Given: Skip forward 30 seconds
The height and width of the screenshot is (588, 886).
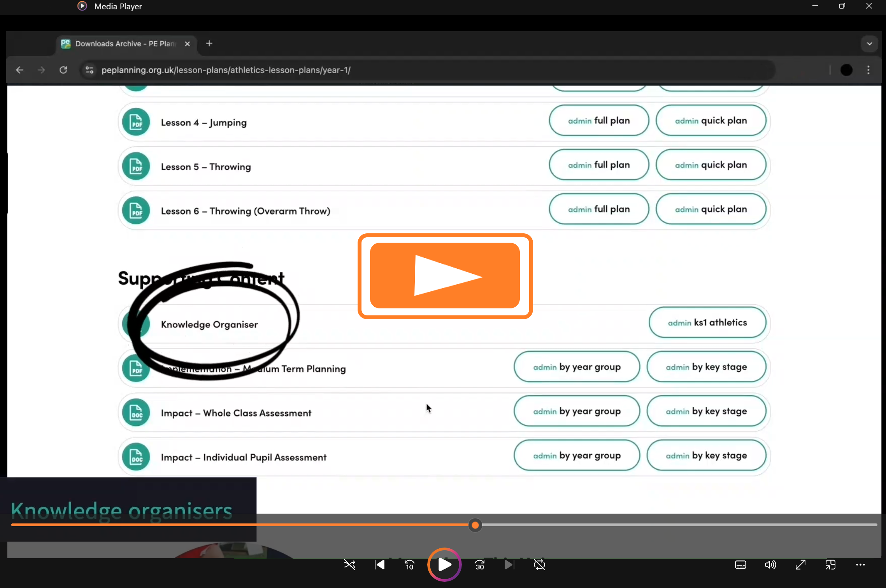Looking at the screenshot, I should point(479,565).
